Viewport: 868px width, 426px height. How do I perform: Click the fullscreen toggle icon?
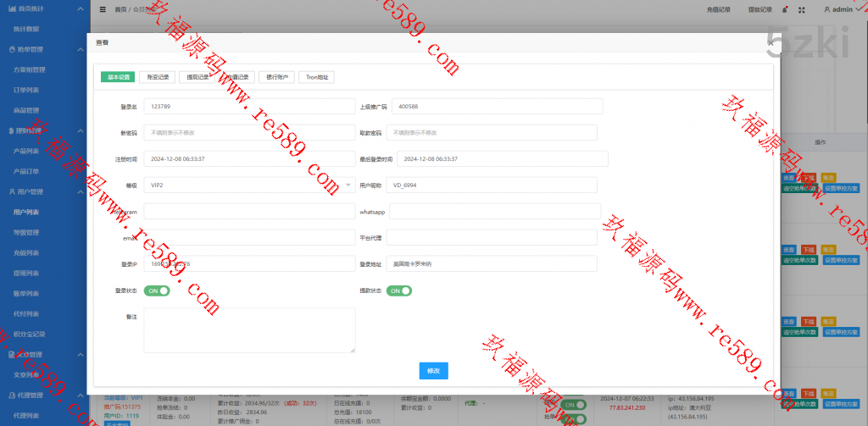[801, 9]
